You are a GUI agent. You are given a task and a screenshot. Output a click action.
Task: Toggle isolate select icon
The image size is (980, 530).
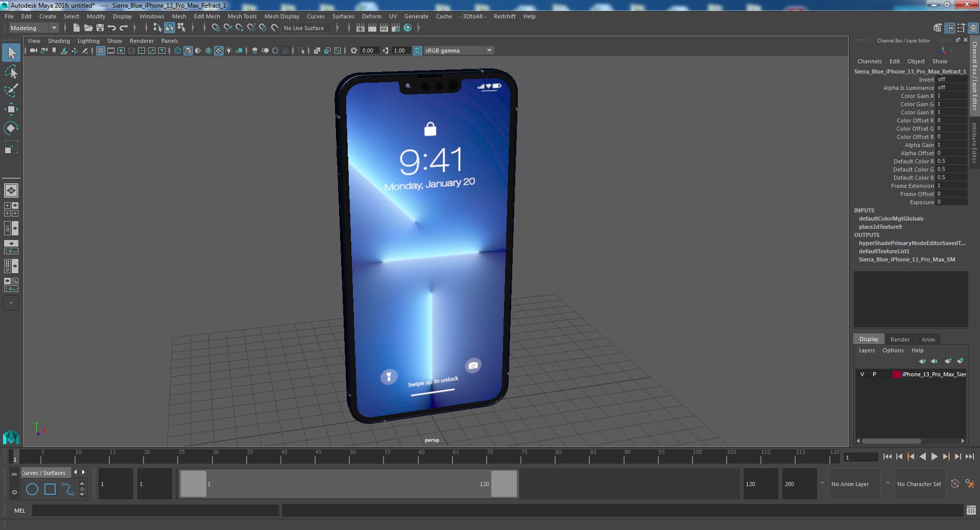click(x=301, y=51)
